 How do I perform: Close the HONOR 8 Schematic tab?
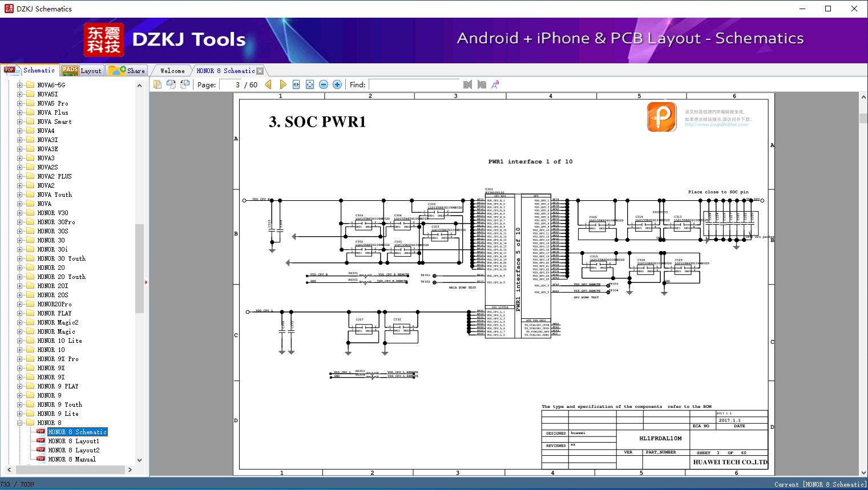coord(260,71)
